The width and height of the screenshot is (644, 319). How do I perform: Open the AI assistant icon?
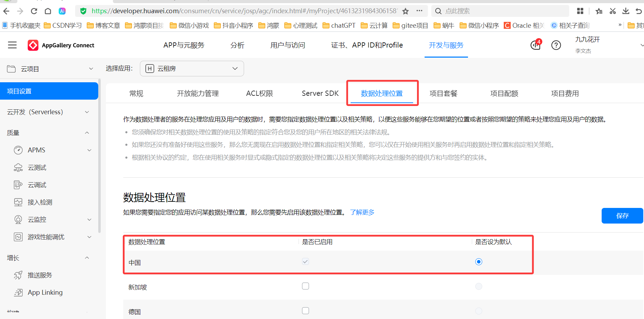coord(62,11)
